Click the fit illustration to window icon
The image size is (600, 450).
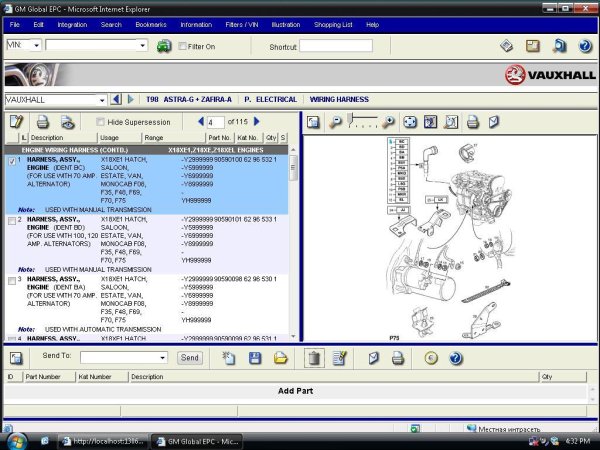pyautogui.click(x=410, y=122)
